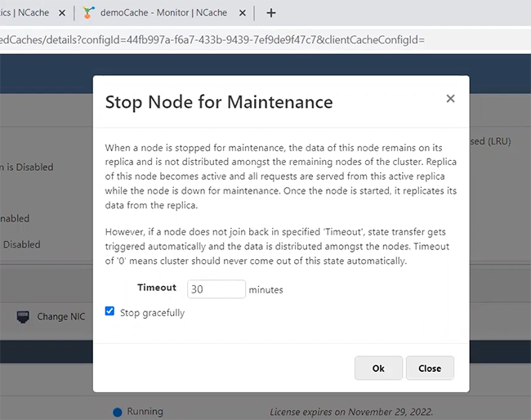Select 'License expires on November 29, 2022.' text

351,412
